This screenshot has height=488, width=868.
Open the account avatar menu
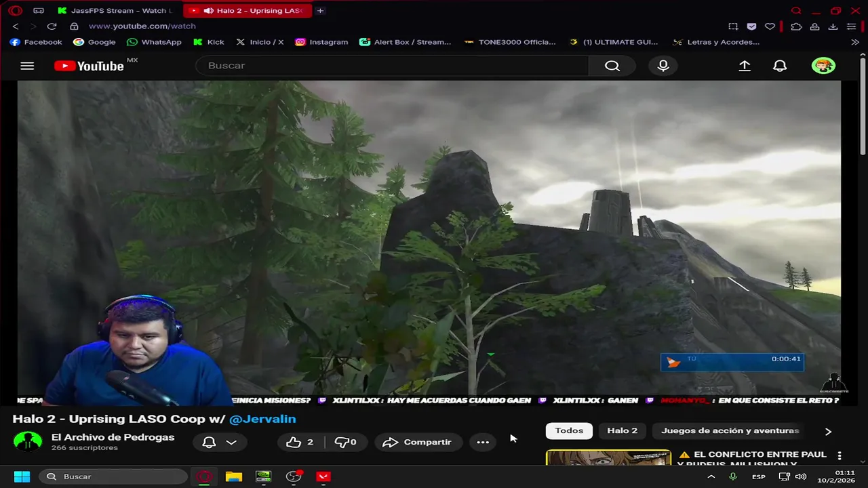click(823, 66)
